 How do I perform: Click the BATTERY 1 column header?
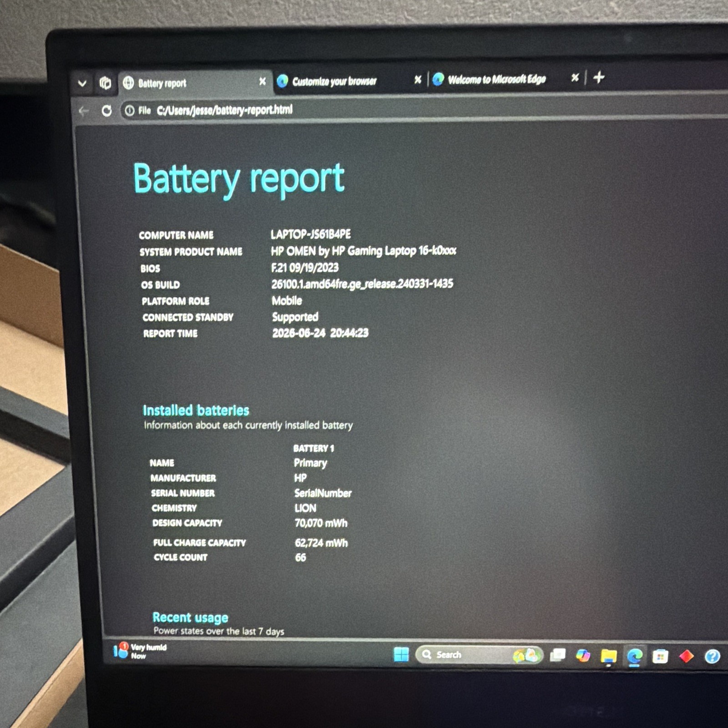(314, 449)
